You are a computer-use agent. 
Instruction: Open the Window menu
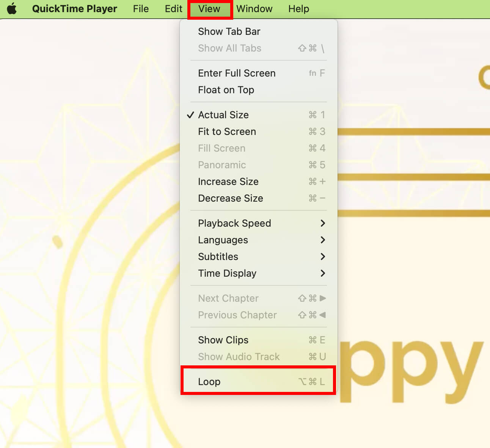coord(254,9)
